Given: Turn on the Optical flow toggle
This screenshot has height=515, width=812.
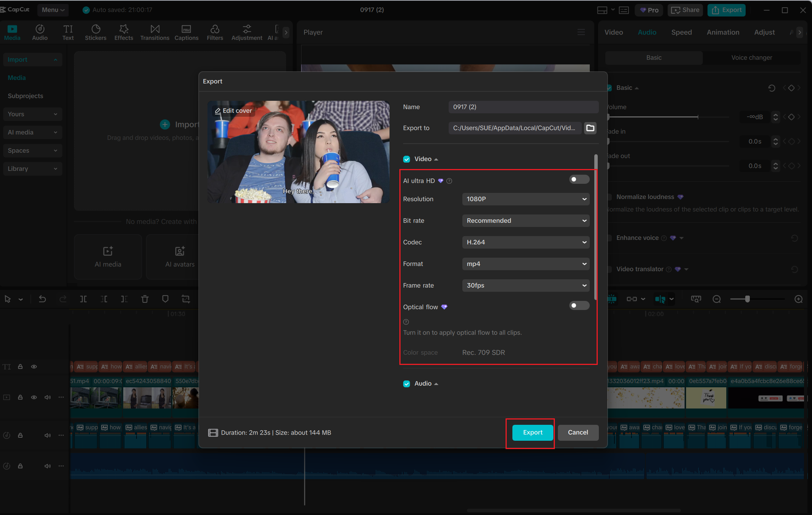Looking at the screenshot, I should pos(579,305).
